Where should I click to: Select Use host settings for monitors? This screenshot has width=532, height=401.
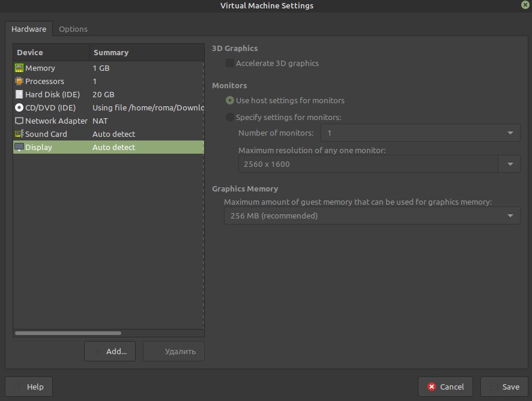coord(230,100)
